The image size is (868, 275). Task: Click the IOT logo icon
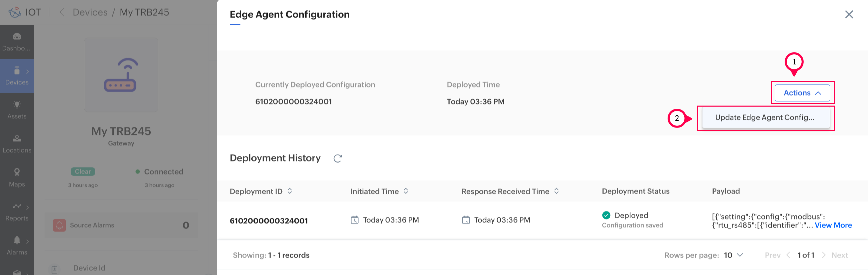pyautogui.click(x=15, y=12)
